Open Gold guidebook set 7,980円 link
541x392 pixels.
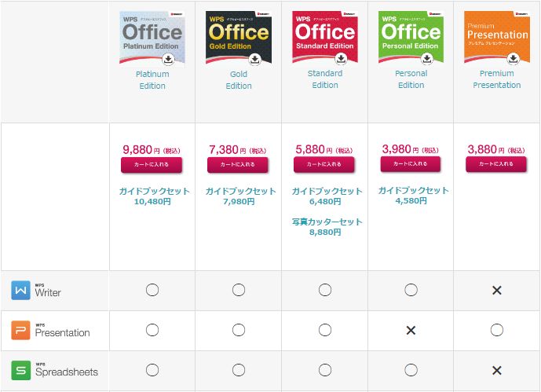pos(240,196)
